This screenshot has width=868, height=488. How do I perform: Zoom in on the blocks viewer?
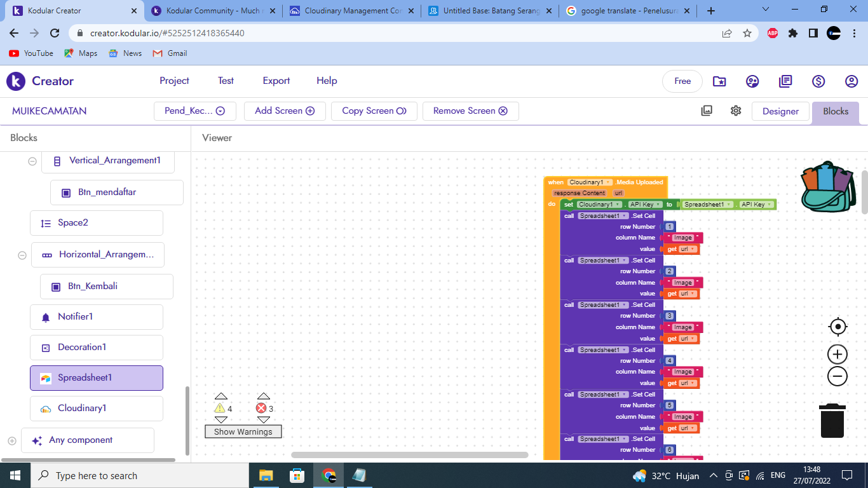(x=837, y=354)
